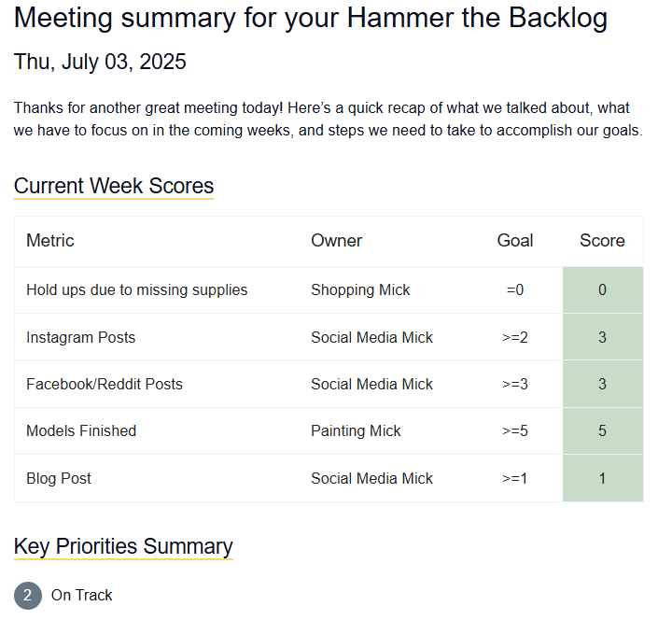
Task: Click green score cell for Blog Post
Action: click(x=602, y=478)
